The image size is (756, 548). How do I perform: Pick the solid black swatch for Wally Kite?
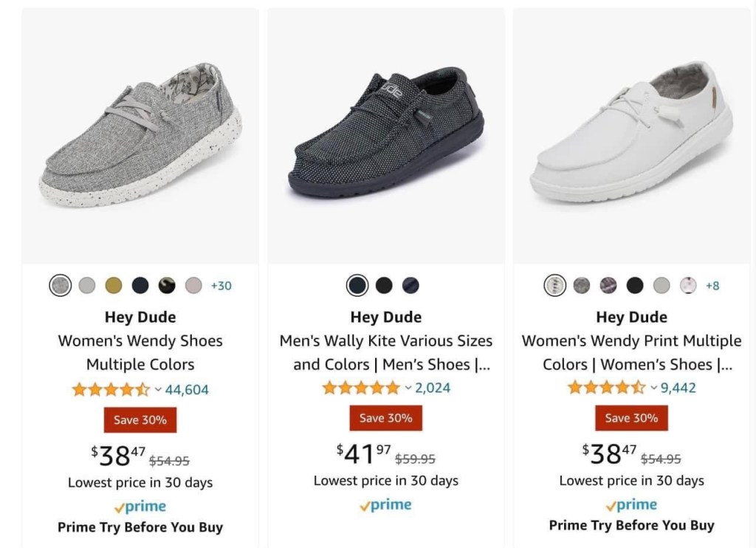click(x=384, y=286)
